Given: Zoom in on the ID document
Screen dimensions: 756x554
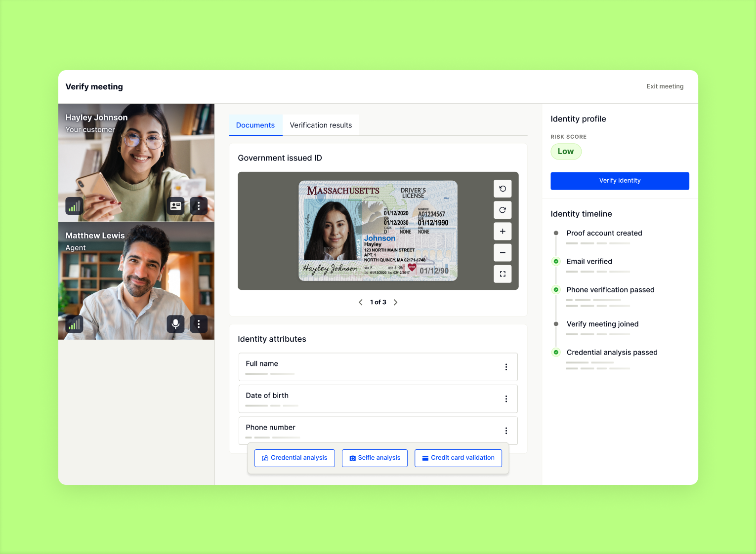Looking at the screenshot, I should tap(503, 231).
